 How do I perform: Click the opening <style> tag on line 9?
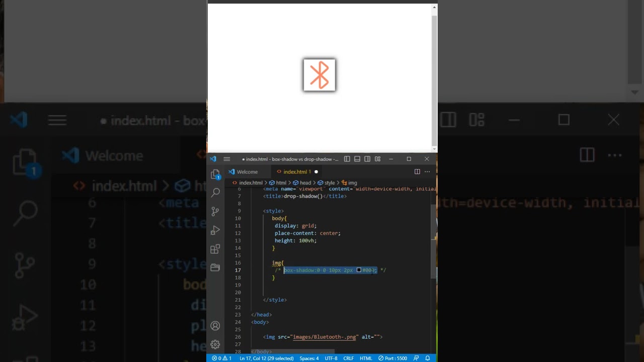pyautogui.click(x=273, y=211)
